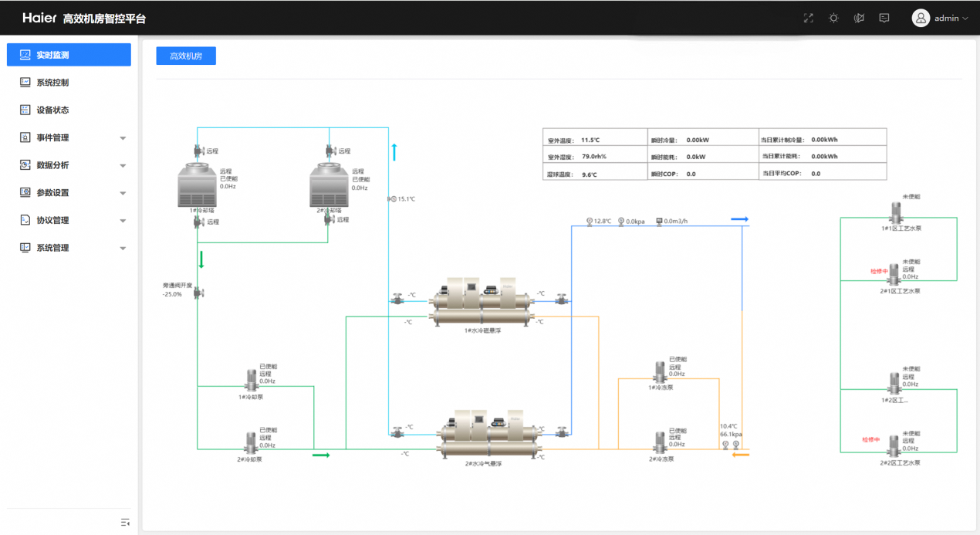Click the fullscreen icon in top bar
The height and width of the screenshot is (535, 980).
809,18
